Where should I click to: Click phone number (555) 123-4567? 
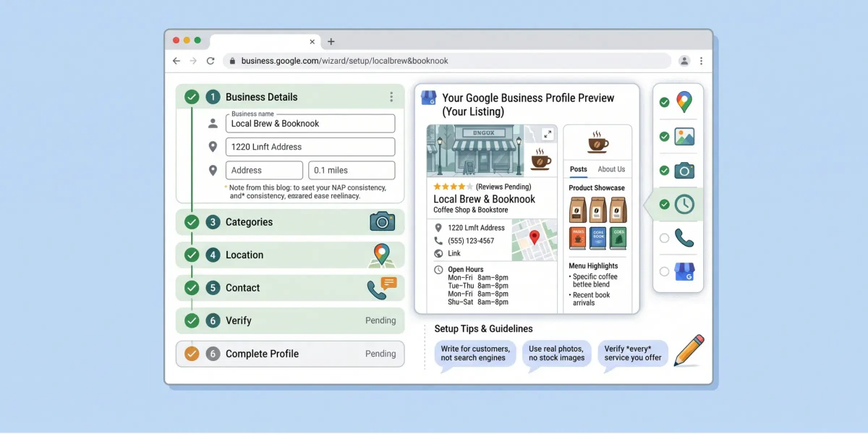click(471, 241)
